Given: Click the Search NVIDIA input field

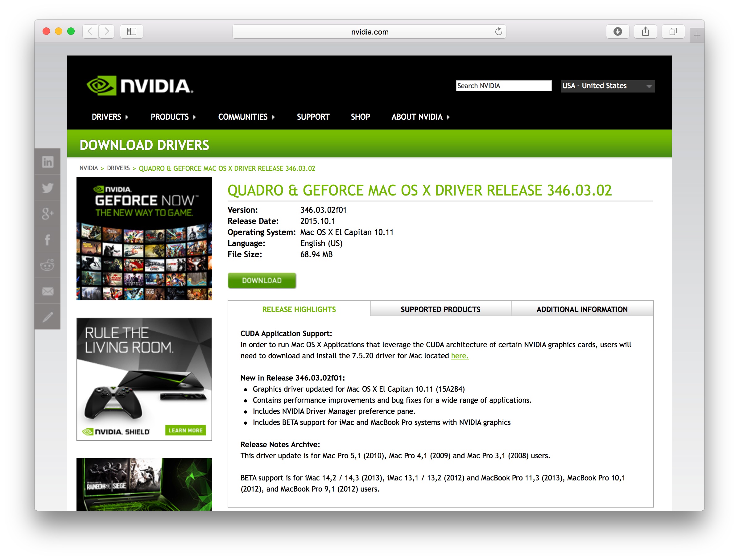Looking at the screenshot, I should pos(503,86).
